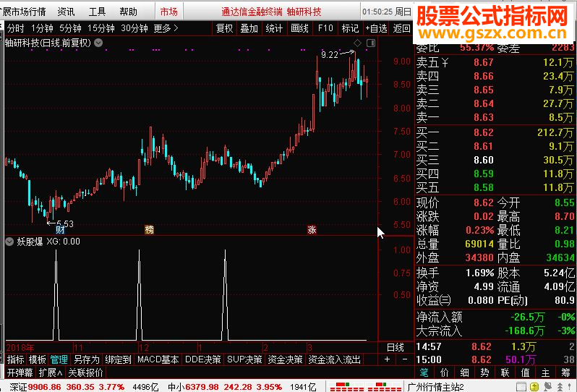This screenshot has height=392, width=577.
Task: Switch to 分时 intraday view
Action: 15,28
